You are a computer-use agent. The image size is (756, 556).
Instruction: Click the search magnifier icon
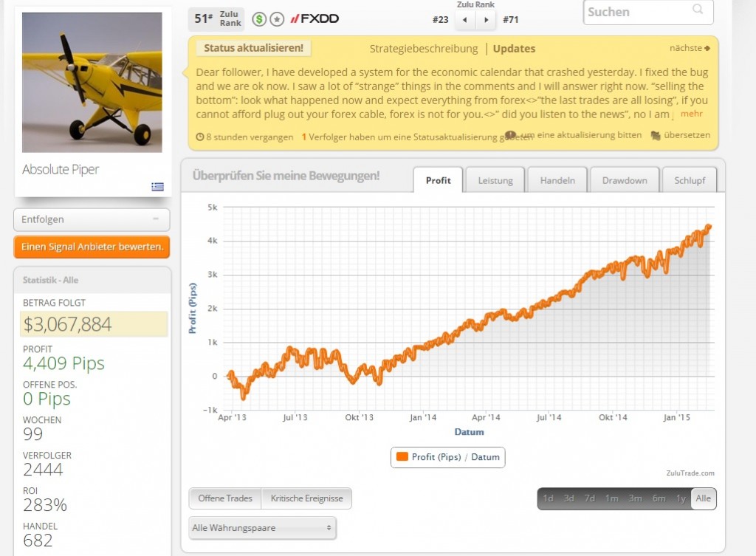point(698,10)
